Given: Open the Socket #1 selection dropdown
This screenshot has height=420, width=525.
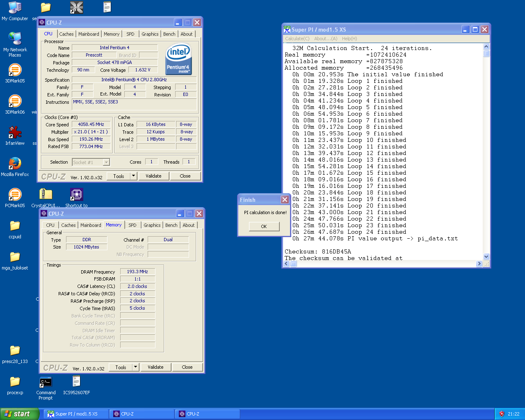Looking at the screenshot, I should (91, 162).
